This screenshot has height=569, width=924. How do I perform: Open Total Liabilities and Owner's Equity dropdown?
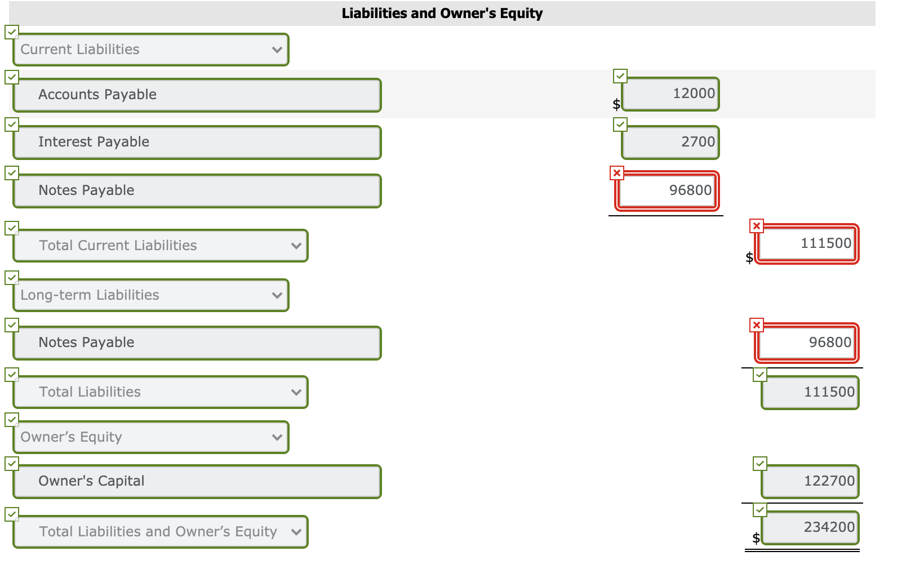161,532
